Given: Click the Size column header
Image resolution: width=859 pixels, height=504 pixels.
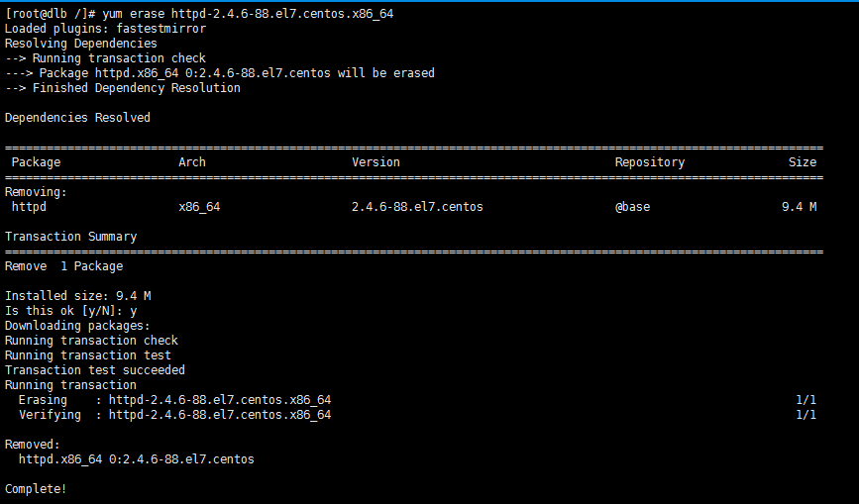Looking at the screenshot, I should click(803, 162).
